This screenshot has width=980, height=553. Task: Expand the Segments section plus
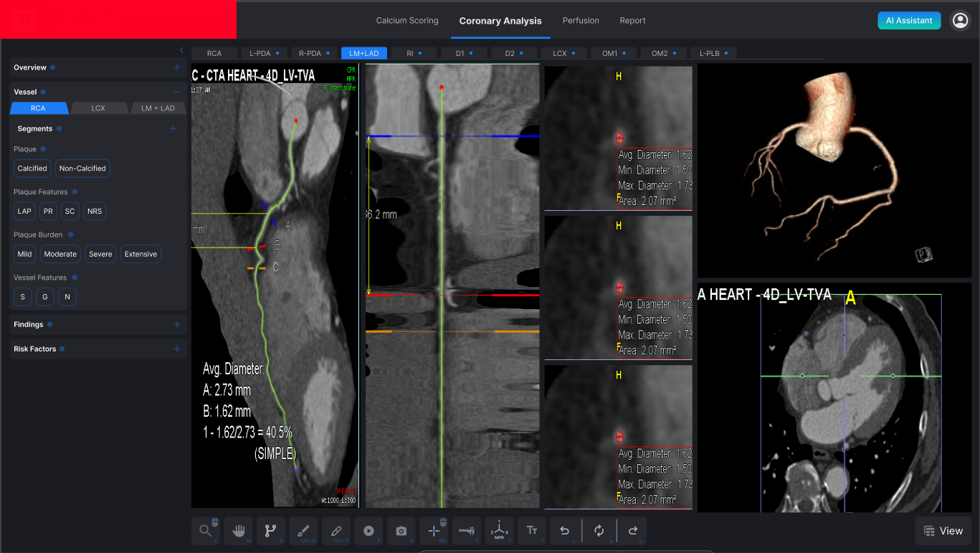pos(173,128)
